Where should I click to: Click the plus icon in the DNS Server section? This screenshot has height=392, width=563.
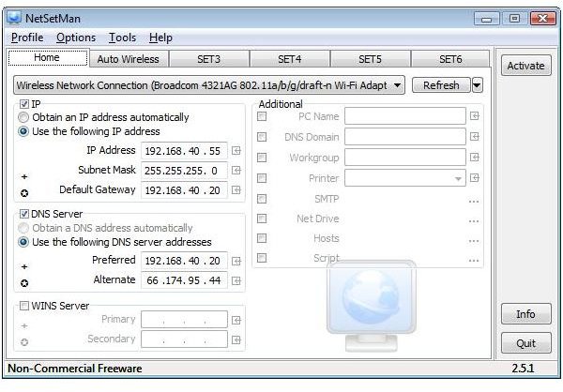[24, 266]
